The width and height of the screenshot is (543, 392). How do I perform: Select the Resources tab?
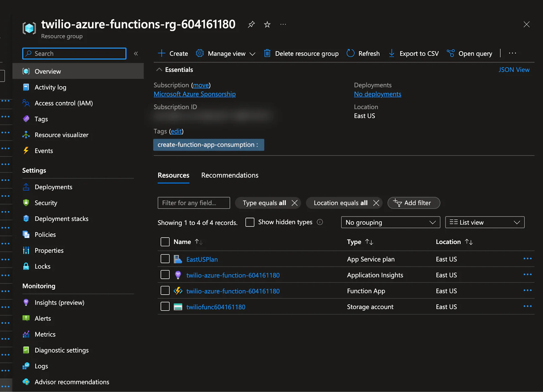coord(173,175)
